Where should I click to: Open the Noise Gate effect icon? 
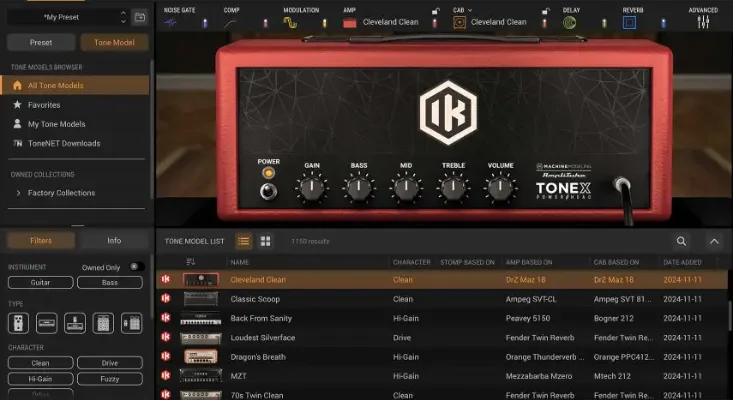174,22
